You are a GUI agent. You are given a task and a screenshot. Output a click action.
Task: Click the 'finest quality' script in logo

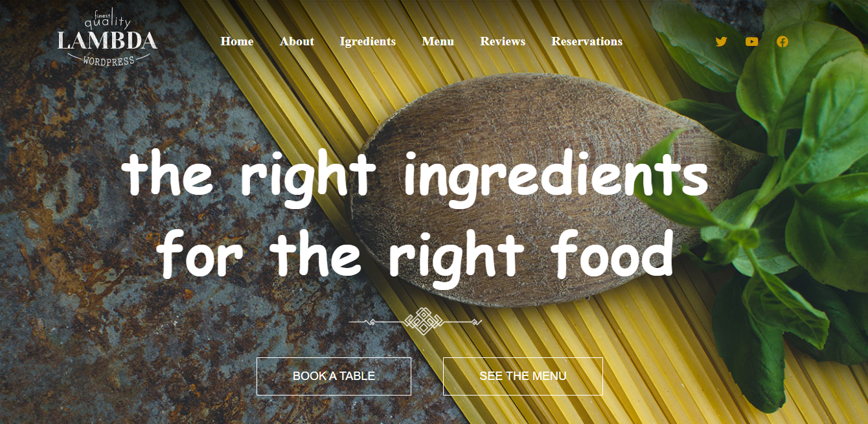tap(108, 19)
